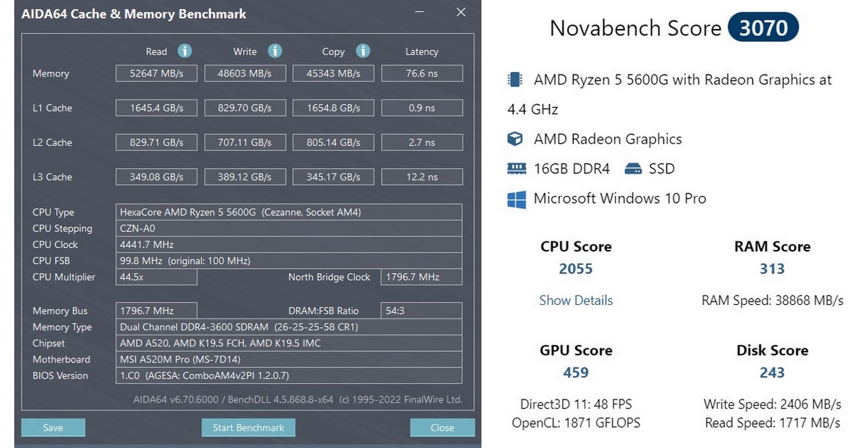This screenshot has width=868, height=448.
Task: Click the Radeon Graphics cube icon
Action: click(x=515, y=139)
